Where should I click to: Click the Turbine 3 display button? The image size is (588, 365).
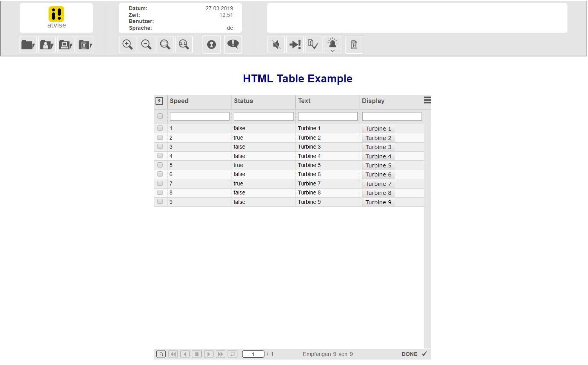click(378, 147)
